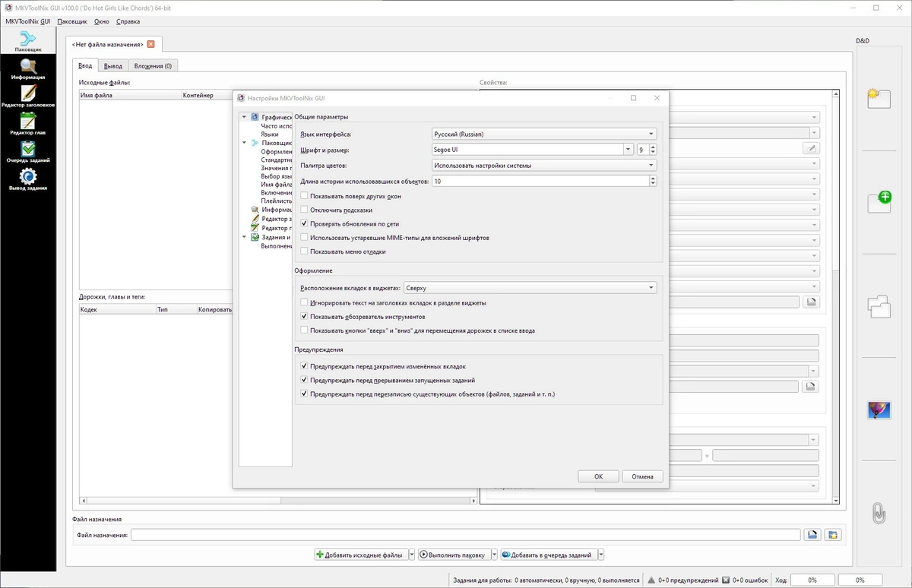Click the recent-folders icon at destination field end

(833, 535)
